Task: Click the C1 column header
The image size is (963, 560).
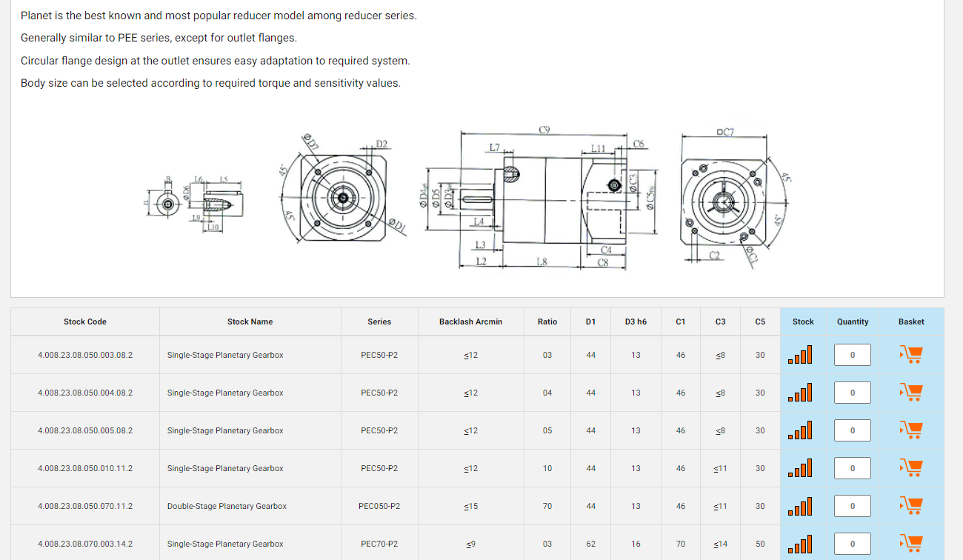Action: pos(681,321)
